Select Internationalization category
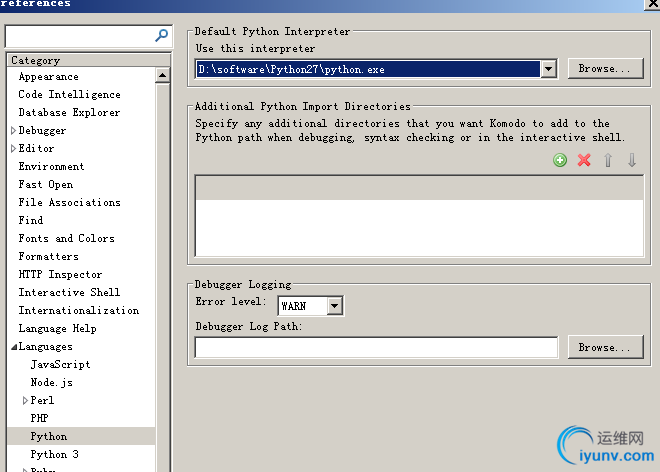 click(79, 310)
